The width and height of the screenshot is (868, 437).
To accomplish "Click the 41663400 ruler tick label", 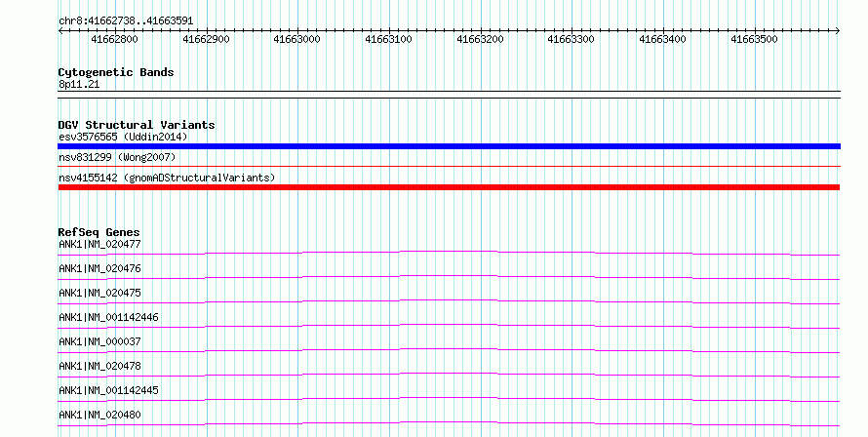I will [662, 39].
